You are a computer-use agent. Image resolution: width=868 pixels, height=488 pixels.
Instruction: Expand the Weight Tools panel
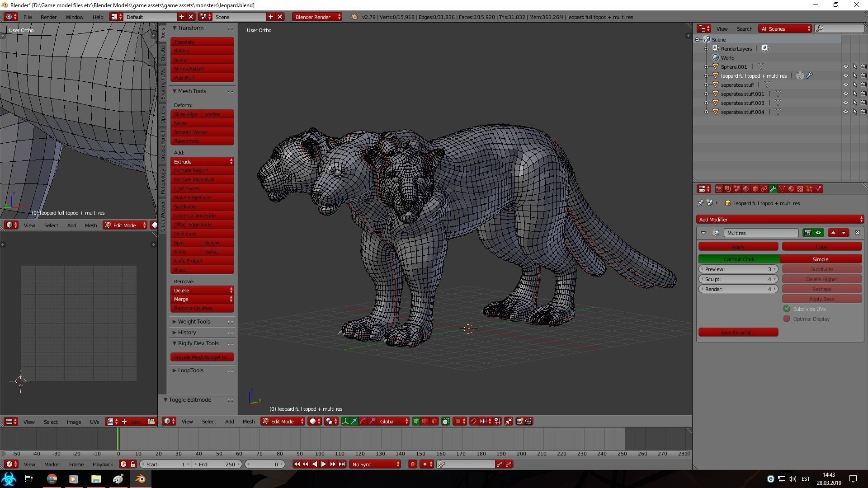(x=193, y=321)
